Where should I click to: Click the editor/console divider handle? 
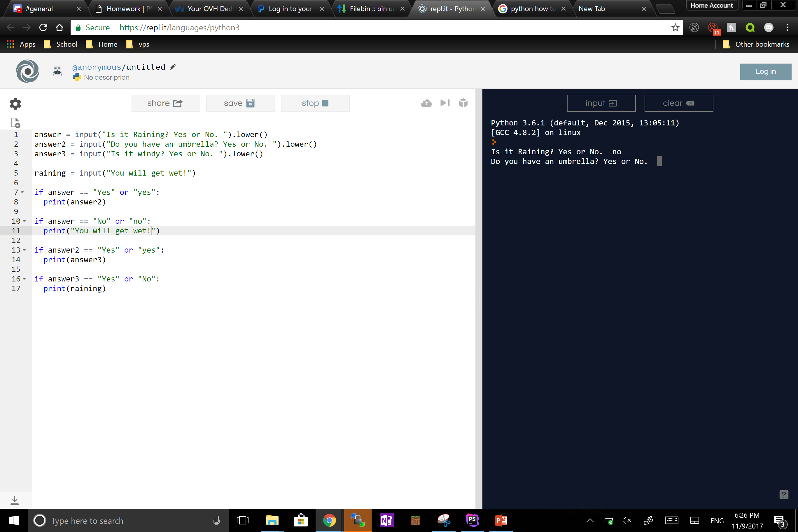tap(479, 299)
